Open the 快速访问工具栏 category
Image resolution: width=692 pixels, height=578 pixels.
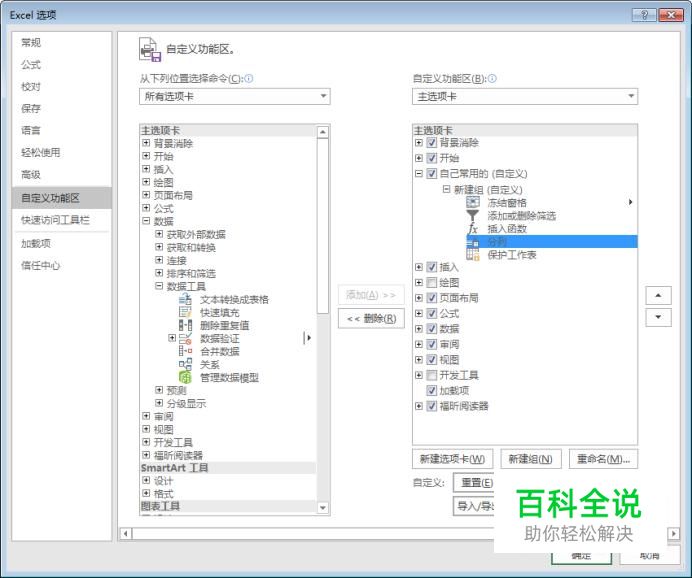(x=61, y=220)
